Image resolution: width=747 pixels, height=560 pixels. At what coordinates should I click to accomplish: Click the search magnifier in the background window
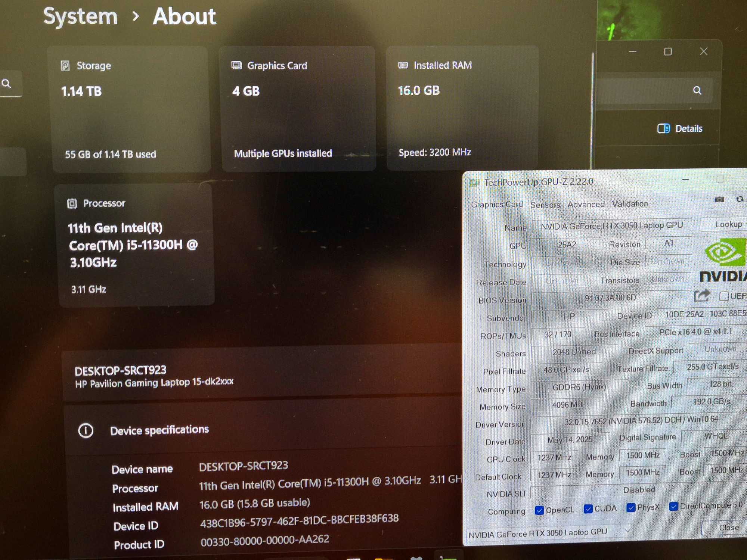pyautogui.click(x=697, y=90)
